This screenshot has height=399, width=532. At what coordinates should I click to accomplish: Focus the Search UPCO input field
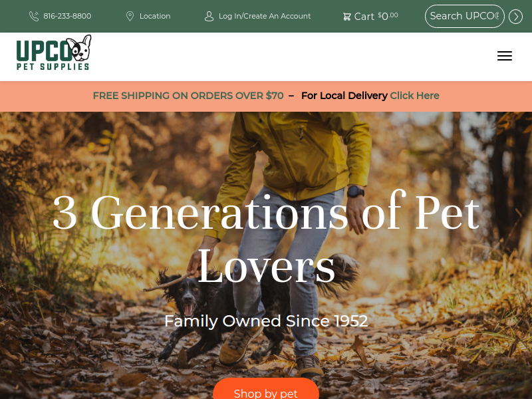point(464,16)
